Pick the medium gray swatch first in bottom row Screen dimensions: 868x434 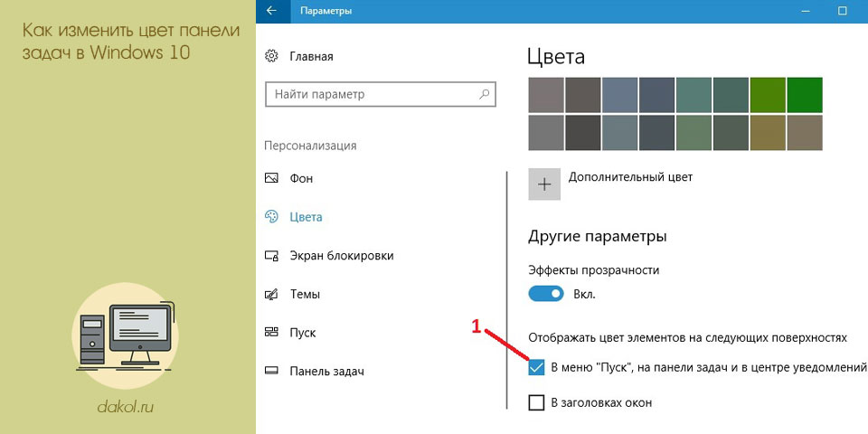(546, 132)
